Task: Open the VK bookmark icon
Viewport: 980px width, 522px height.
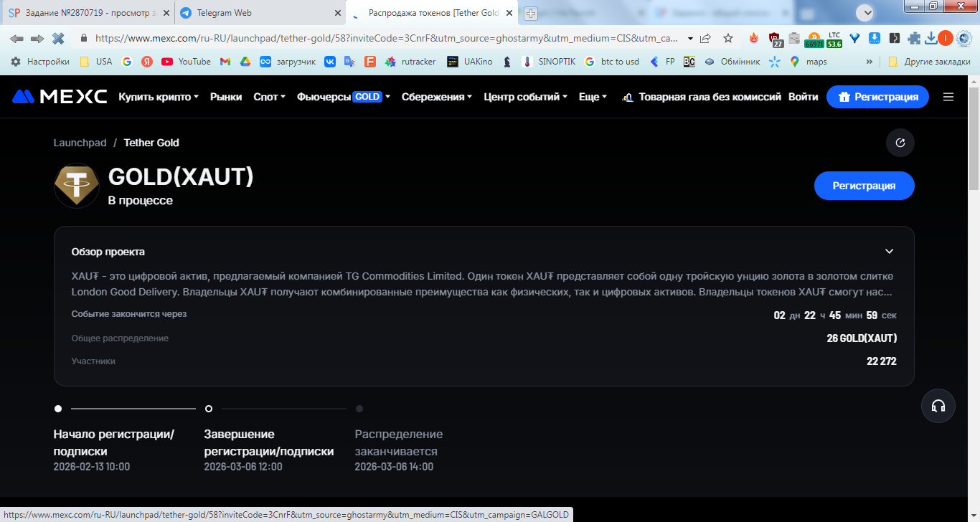Action: pos(330,62)
